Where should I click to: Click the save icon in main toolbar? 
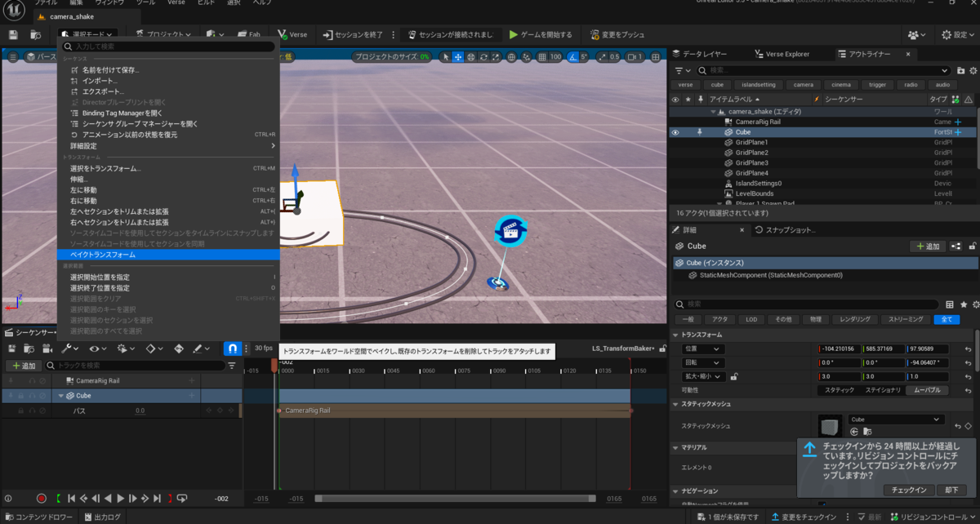(x=13, y=35)
